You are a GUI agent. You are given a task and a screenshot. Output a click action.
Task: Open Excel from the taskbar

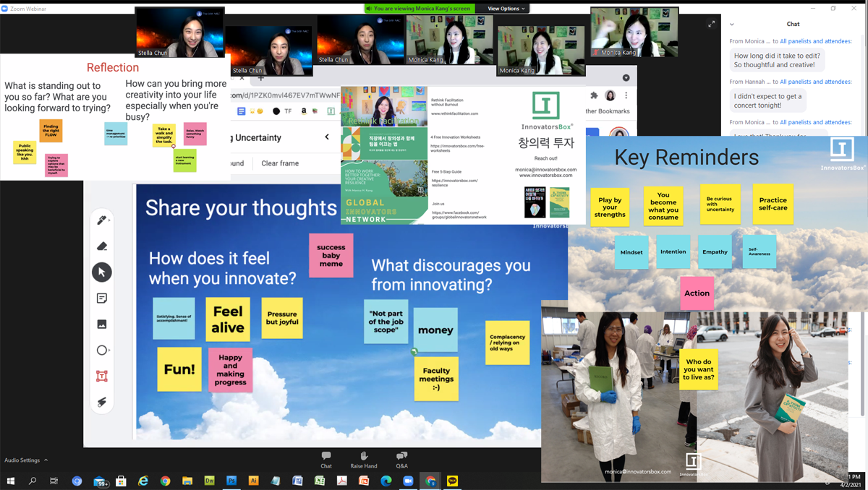click(320, 481)
